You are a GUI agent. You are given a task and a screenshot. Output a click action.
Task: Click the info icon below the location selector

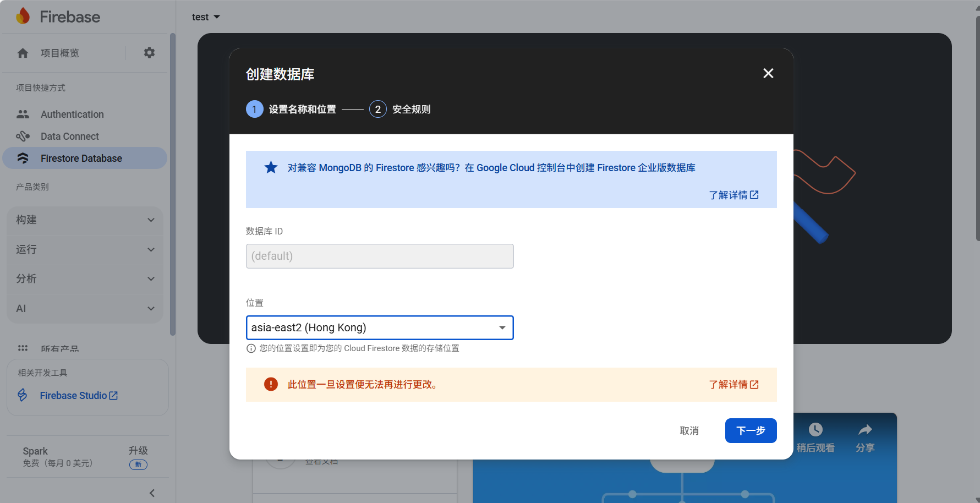pyautogui.click(x=251, y=348)
